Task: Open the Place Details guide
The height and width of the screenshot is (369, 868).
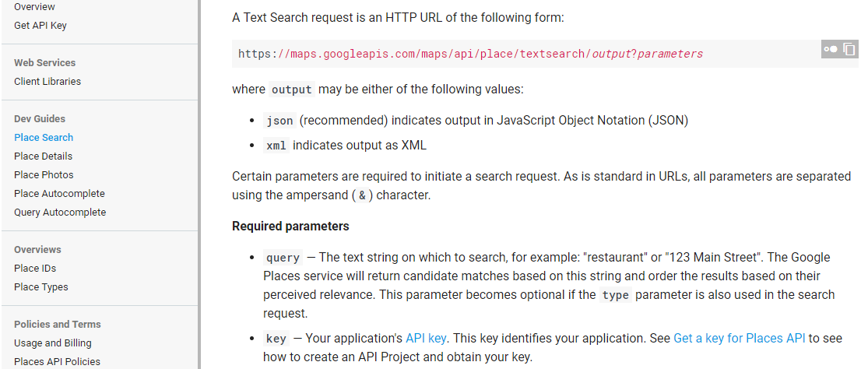Action: click(x=43, y=156)
